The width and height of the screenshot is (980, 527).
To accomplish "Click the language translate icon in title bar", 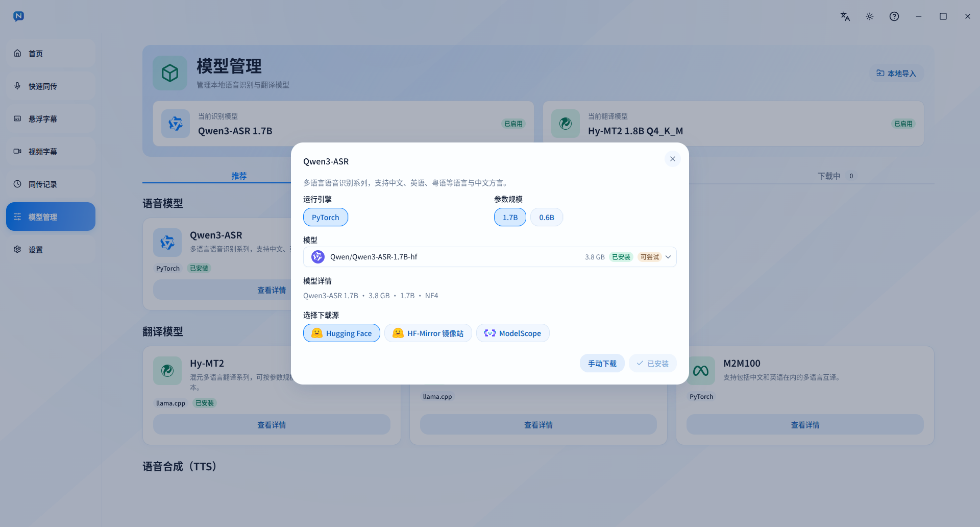I will tap(845, 16).
